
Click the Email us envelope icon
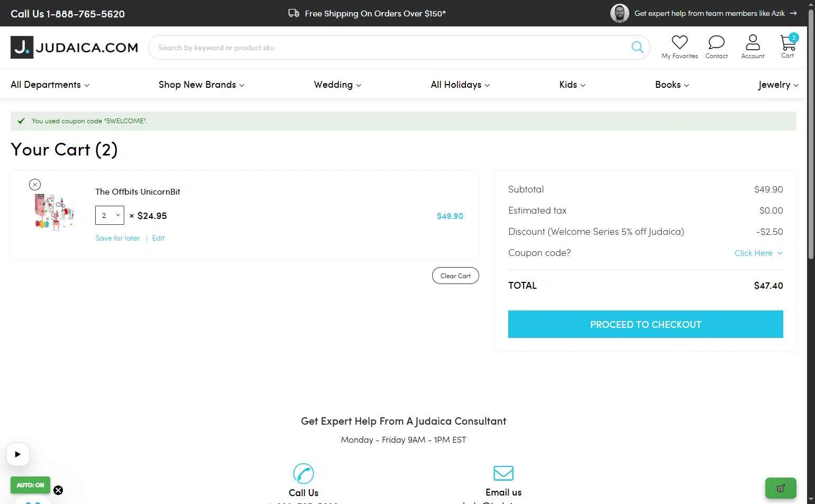503,473
